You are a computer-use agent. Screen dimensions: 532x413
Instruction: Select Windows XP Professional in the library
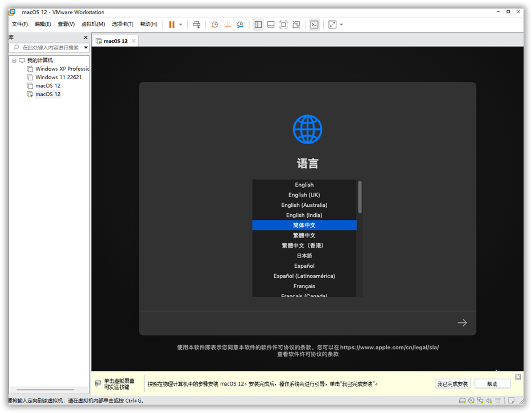(x=62, y=68)
